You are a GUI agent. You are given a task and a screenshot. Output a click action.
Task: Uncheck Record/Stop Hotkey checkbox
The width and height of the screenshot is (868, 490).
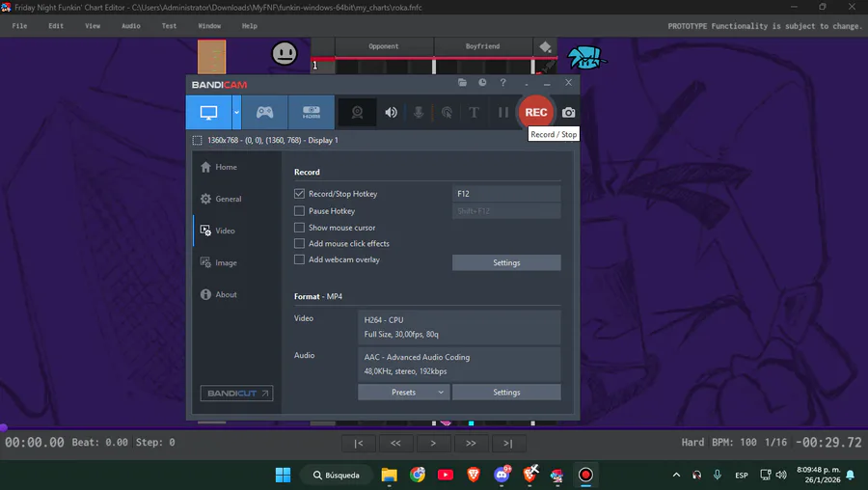pos(300,194)
